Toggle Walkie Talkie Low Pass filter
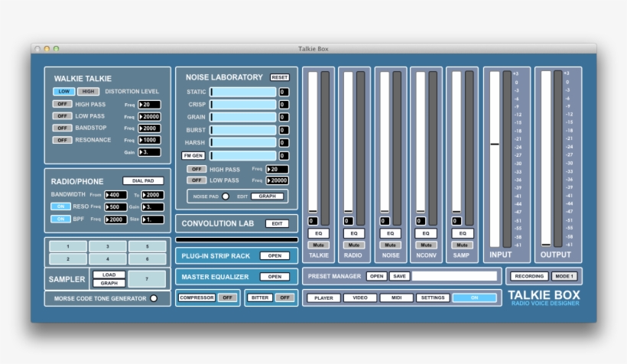This screenshot has width=627, height=364. [62, 116]
